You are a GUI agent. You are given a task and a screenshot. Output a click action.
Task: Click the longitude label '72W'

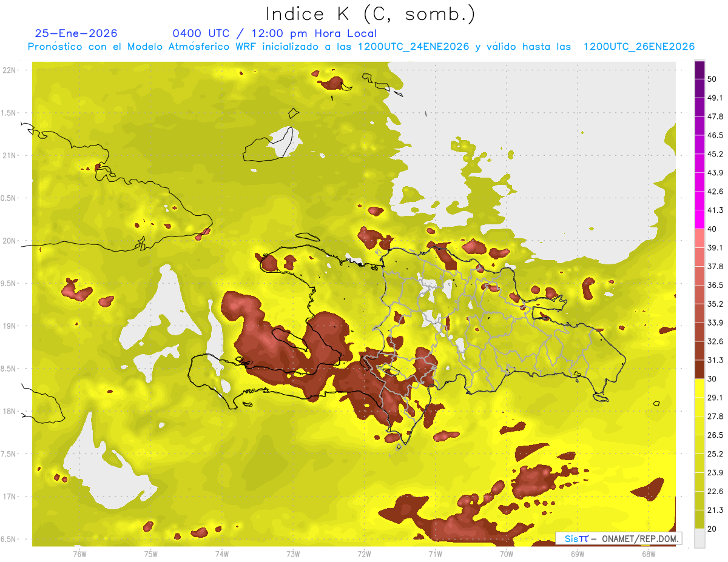(x=364, y=553)
